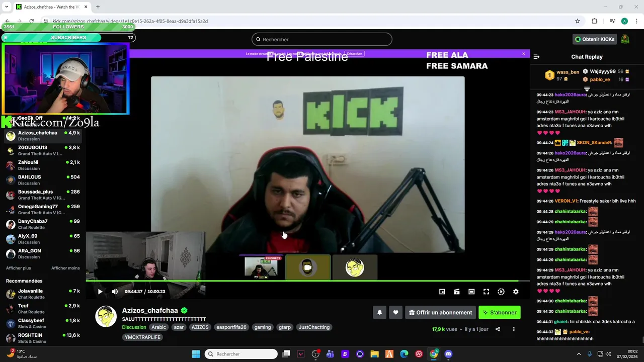The width and height of the screenshot is (644, 362).
Task: Open BAHLOUS channel in sidebar
Action: point(43,180)
